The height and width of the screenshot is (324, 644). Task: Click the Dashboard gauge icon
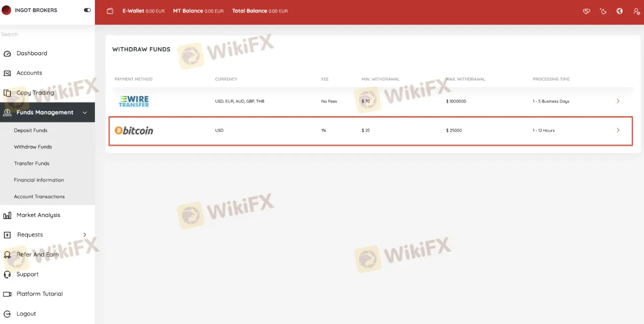coord(7,54)
